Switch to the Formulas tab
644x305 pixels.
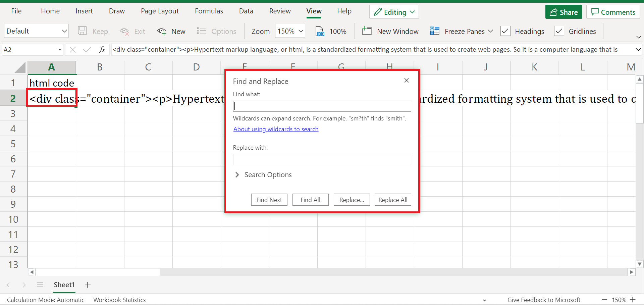coord(209,11)
